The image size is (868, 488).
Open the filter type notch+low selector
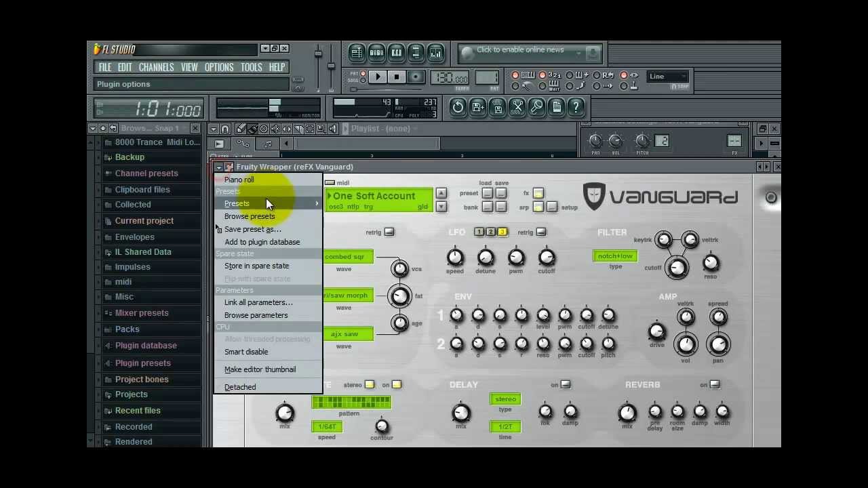[x=615, y=256]
